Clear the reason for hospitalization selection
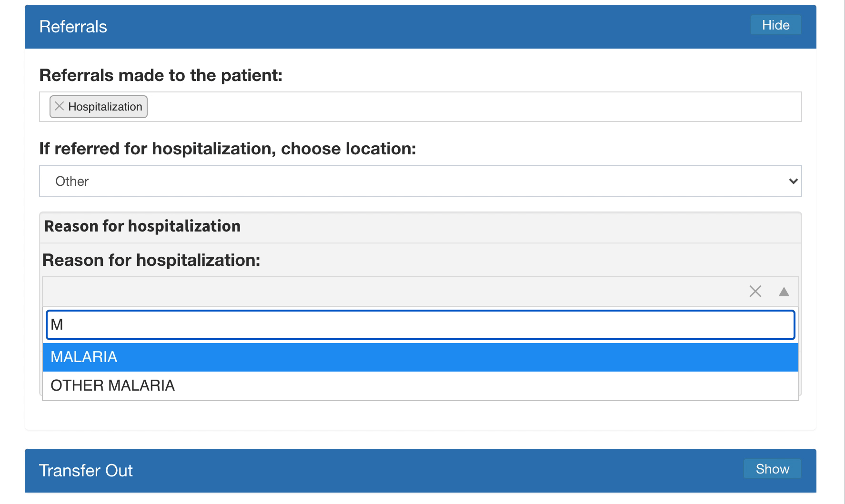This screenshot has width=845, height=504. tap(755, 291)
